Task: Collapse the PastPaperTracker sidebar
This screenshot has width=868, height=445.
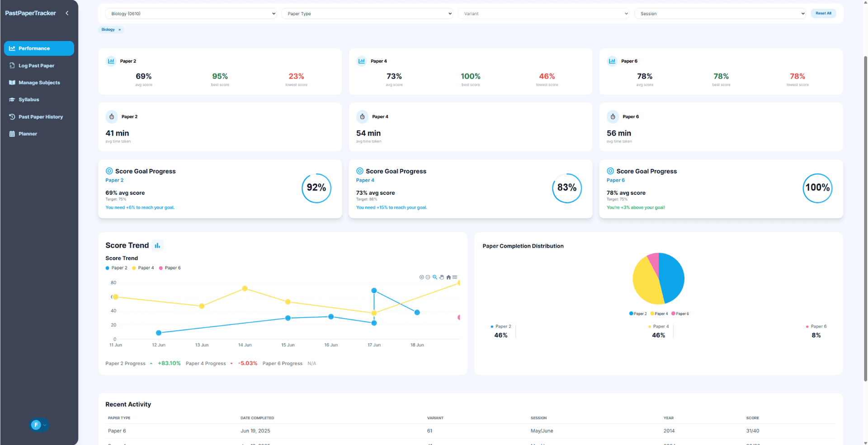Action: 67,13
